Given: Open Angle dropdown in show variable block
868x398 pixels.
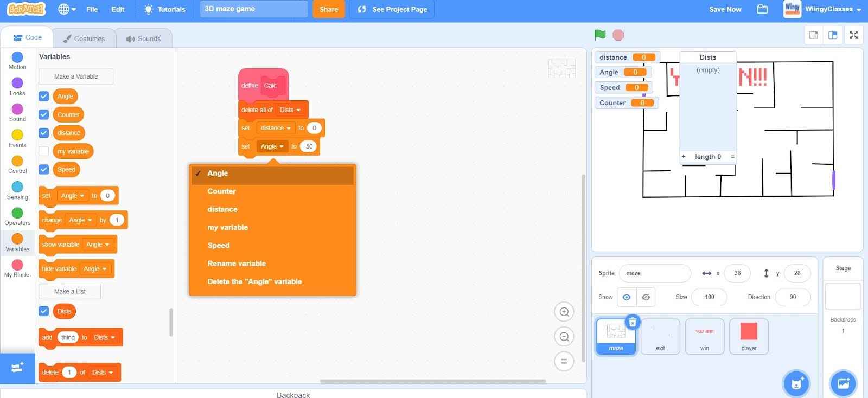Looking at the screenshot, I should [98, 245].
